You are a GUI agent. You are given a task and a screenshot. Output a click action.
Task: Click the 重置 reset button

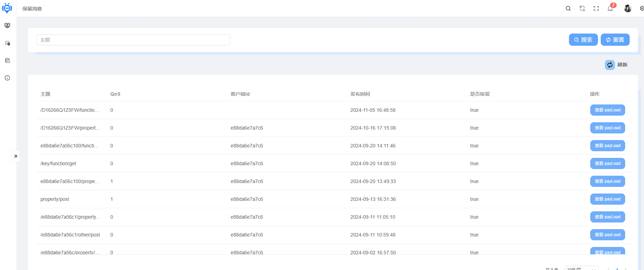coord(615,40)
